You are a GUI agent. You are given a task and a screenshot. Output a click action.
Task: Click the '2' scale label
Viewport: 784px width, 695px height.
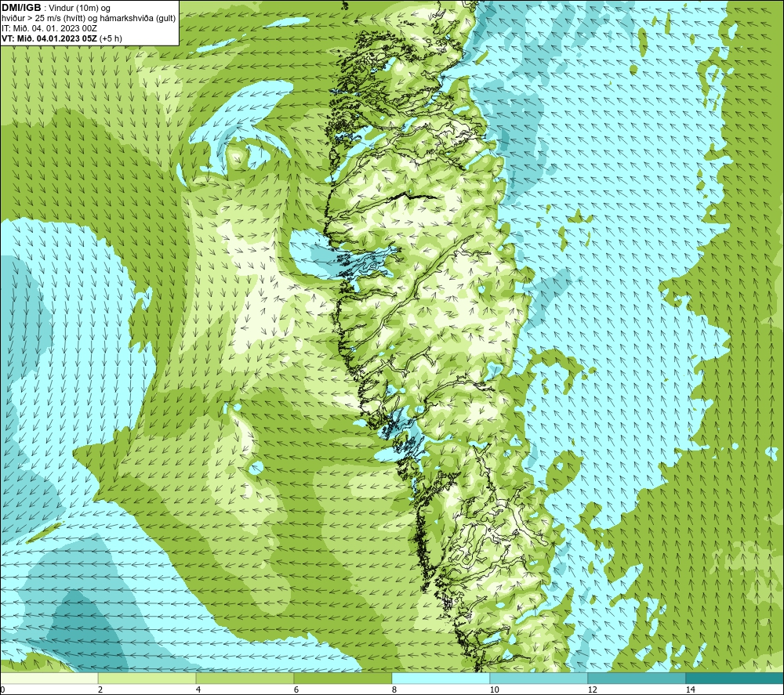pyautogui.click(x=100, y=690)
